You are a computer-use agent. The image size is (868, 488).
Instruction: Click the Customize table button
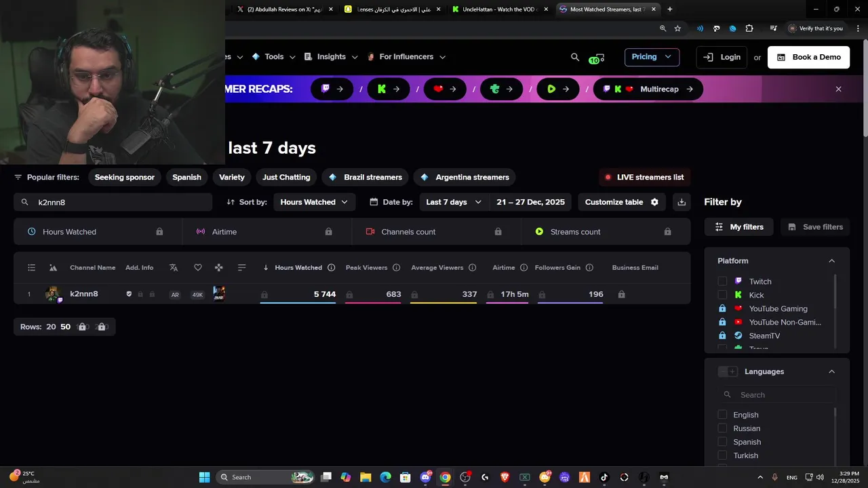point(622,202)
